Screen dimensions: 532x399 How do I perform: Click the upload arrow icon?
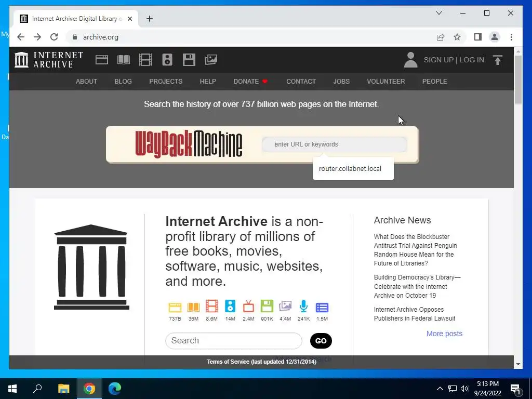pos(497,60)
